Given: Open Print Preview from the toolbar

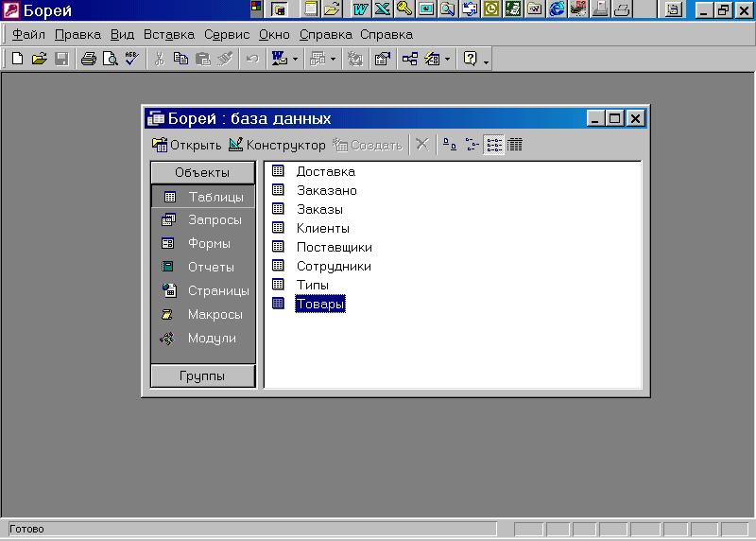Looking at the screenshot, I should pos(111,59).
